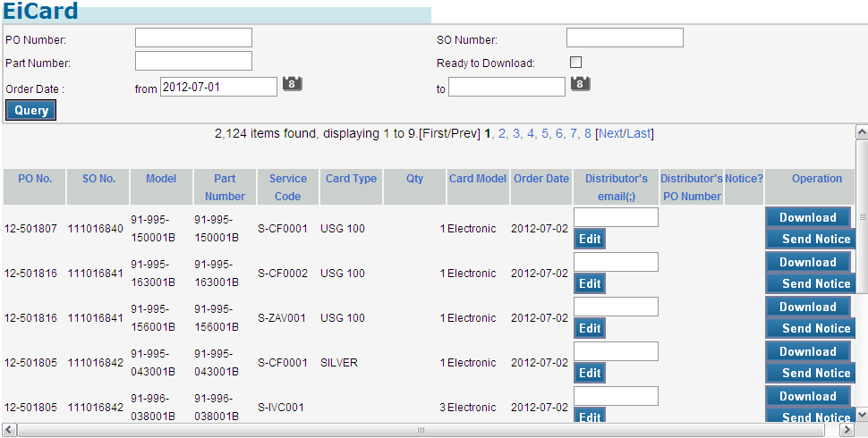Image resolution: width=868 pixels, height=438 pixels.
Task: Sort table by PO No. column
Action: click(x=35, y=179)
